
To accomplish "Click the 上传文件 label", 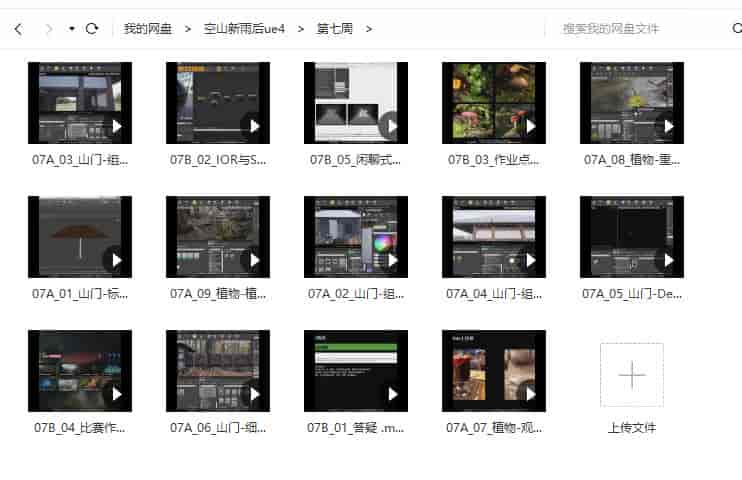I will tap(632, 427).
